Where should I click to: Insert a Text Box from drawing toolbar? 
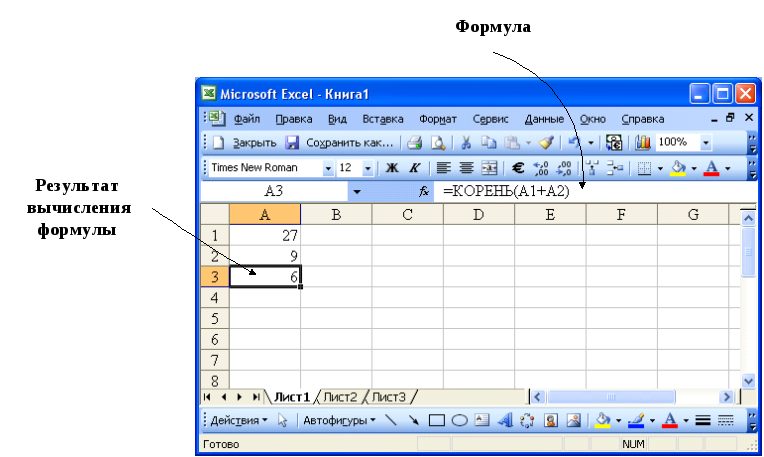(x=482, y=419)
